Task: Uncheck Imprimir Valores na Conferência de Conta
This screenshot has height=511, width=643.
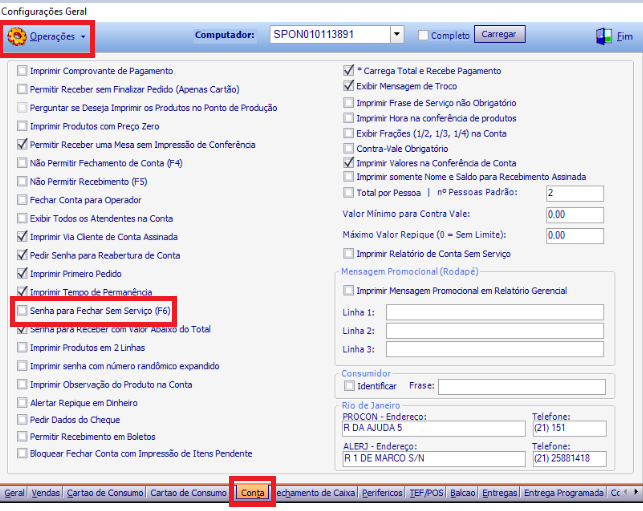Action: [x=349, y=163]
